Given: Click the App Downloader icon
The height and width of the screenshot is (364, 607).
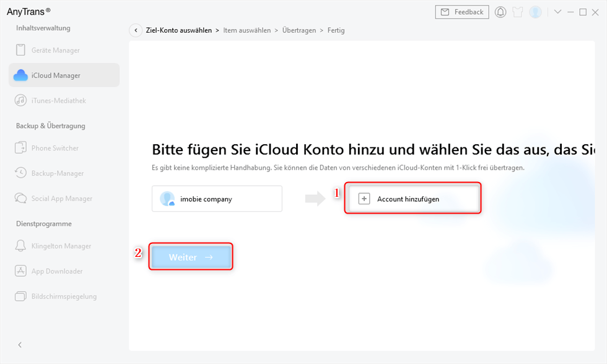Looking at the screenshot, I should pos(20,271).
